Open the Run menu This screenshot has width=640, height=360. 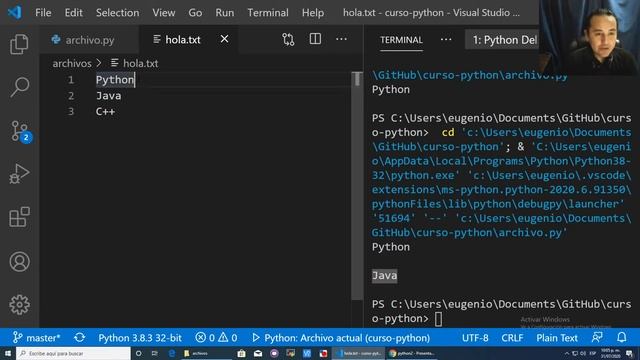225,13
